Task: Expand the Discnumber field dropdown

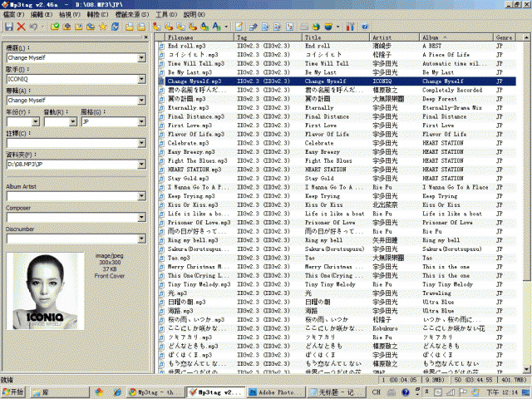Action: tap(141, 239)
